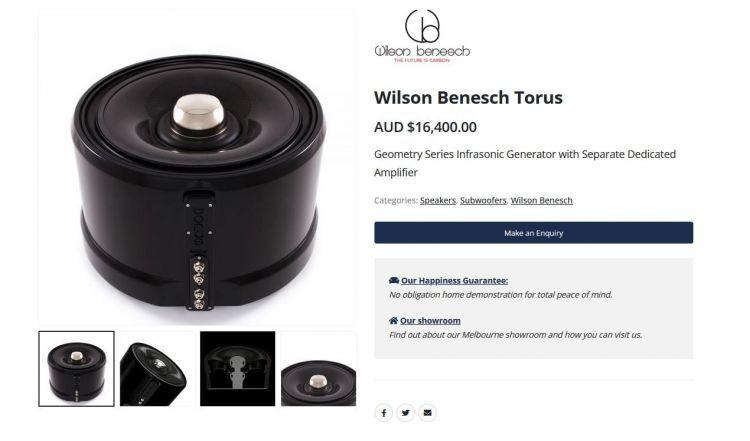The width and height of the screenshot is (750, 441).
Task: Open the Speakers category link
Action: (438, 200)
